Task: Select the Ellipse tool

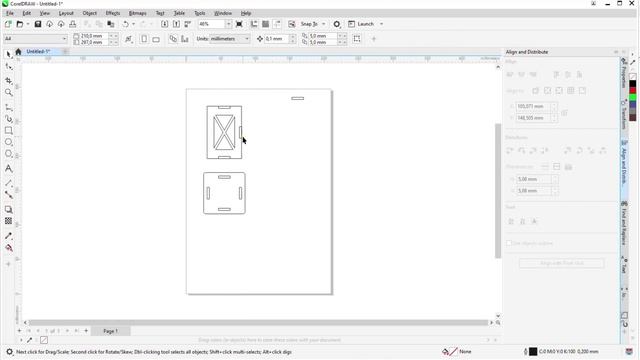Action: [9, 142]
